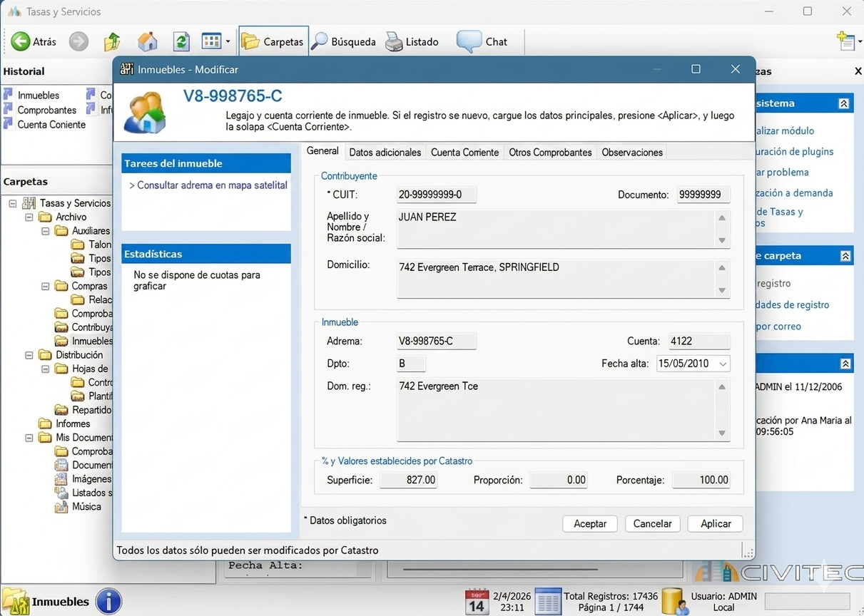Click the Porcentaje value field
864x616 pixels.
point(701,481)
